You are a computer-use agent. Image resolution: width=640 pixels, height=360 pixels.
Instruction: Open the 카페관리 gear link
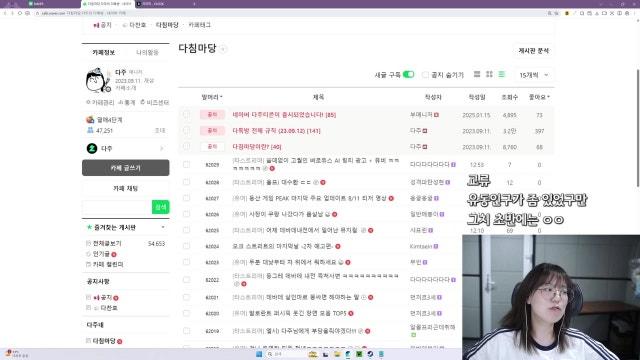(100, 102)
